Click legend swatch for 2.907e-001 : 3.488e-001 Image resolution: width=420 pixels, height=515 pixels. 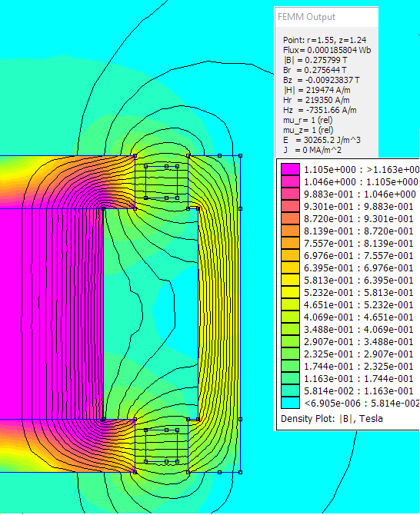290,341
